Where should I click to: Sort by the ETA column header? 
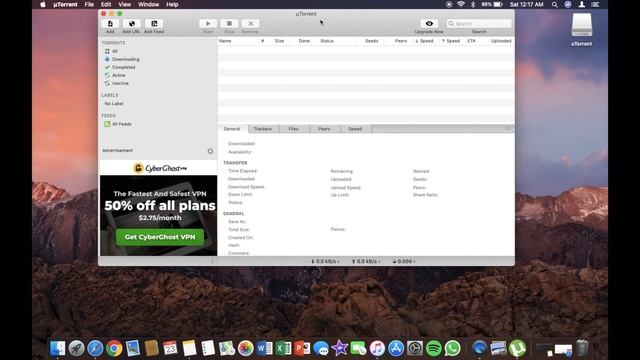tap(471, 41)
